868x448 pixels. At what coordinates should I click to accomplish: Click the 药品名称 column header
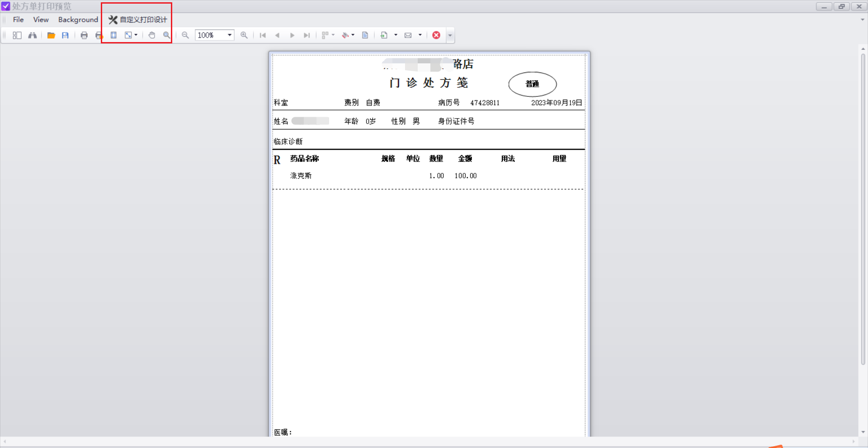click(x=304, y=158)
